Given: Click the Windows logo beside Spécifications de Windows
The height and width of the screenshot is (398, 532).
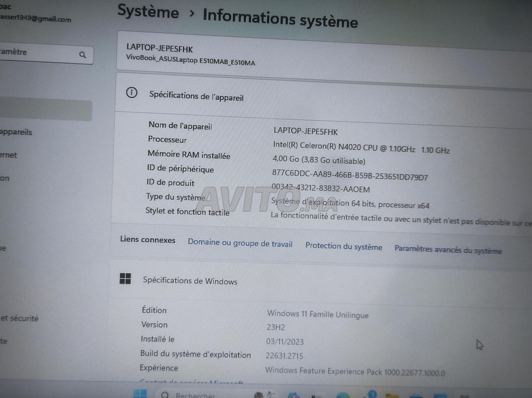Looking at the screenshot, I should pyautogui.click(x=125, y=279).
